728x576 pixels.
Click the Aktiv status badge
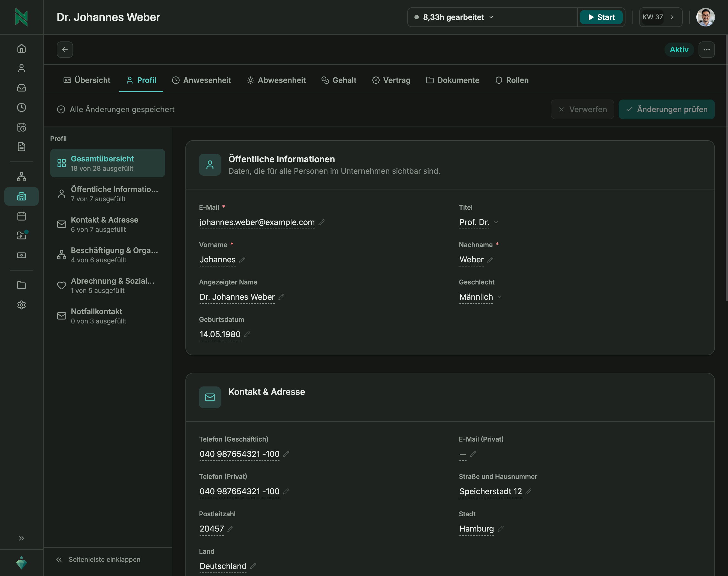pos(679,50)
